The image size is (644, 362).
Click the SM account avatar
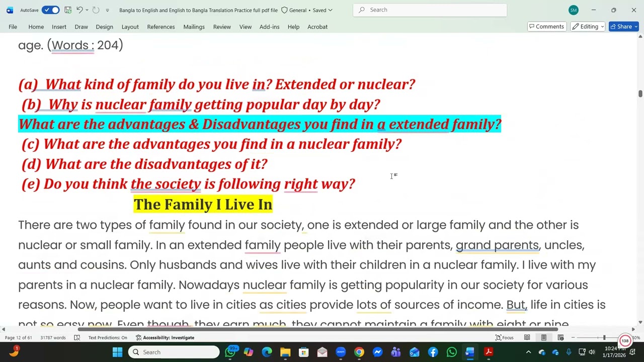point(574,10)
